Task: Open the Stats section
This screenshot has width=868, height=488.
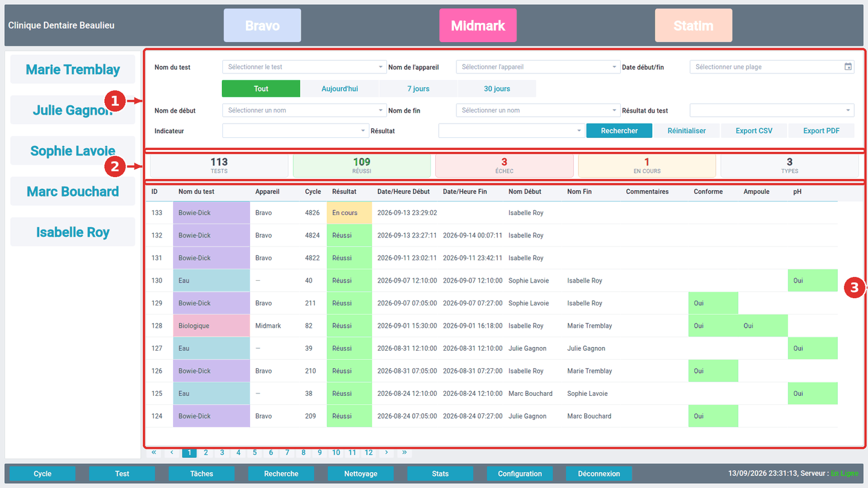Action: point(441,474)
